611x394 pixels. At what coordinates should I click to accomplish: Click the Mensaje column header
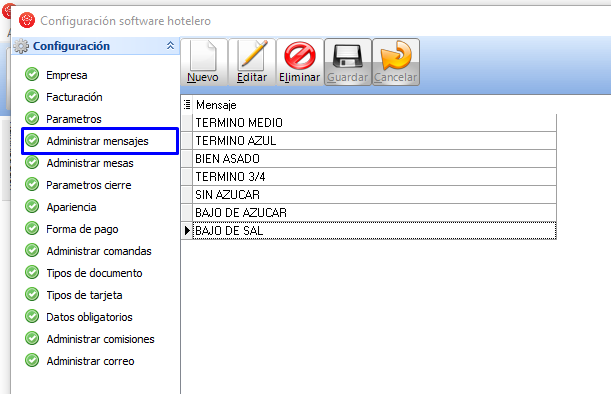point(217,105)
